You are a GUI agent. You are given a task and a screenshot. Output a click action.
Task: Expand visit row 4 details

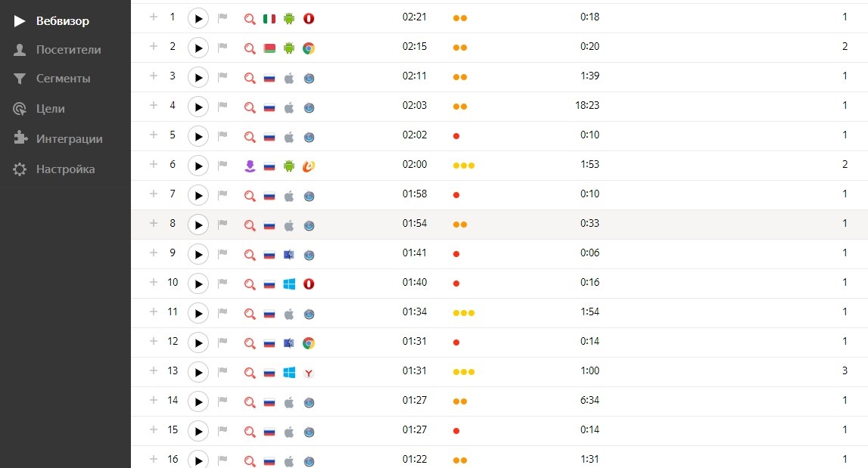(154, 105)
